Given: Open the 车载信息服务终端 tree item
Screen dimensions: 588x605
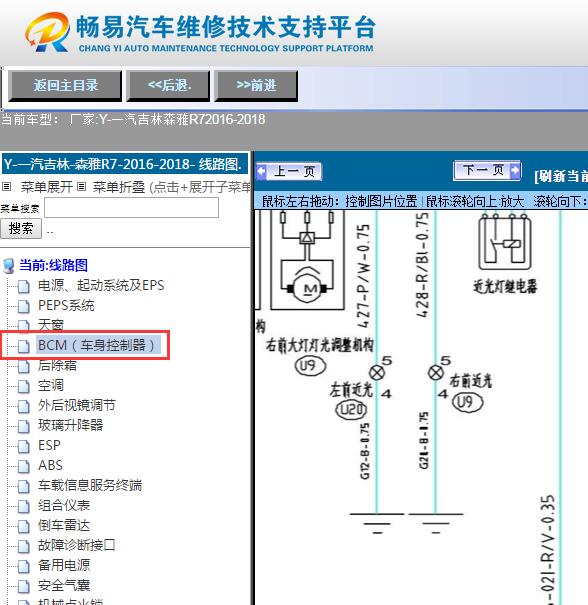Looking at the screenshot, I should click(x=90, y=486).
